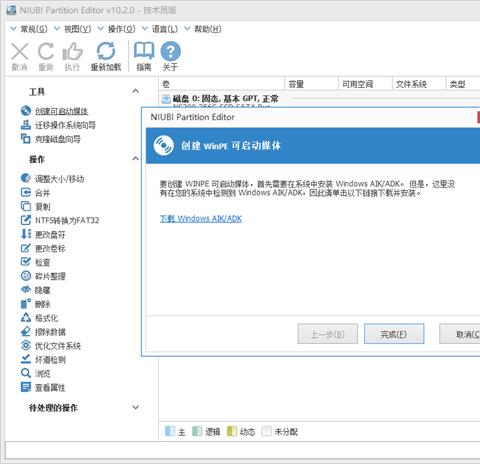Collapse the 工具 section chevron
This screenshot has height=464, width=480.
[x=135, y=91]
